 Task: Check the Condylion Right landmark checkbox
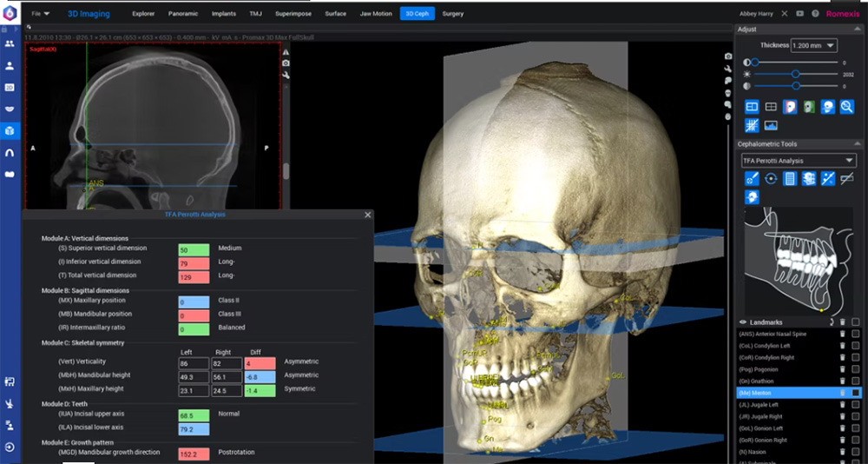coord(856,358)
